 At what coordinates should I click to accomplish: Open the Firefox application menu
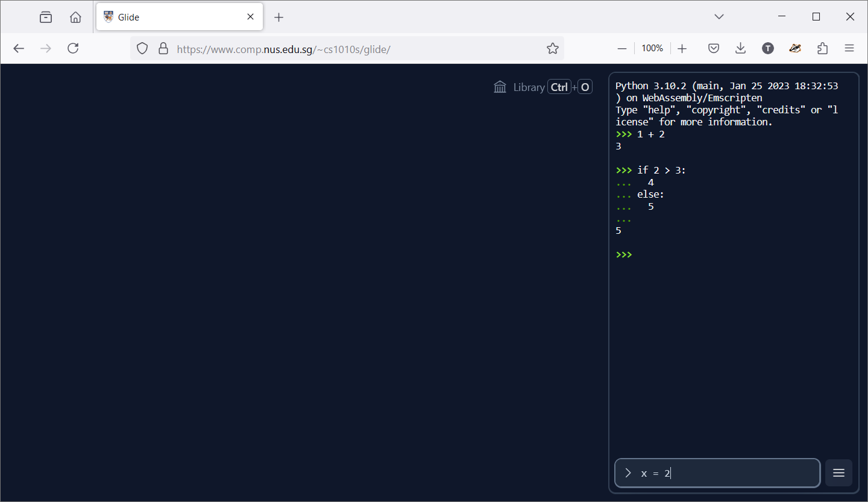(849, 48)
